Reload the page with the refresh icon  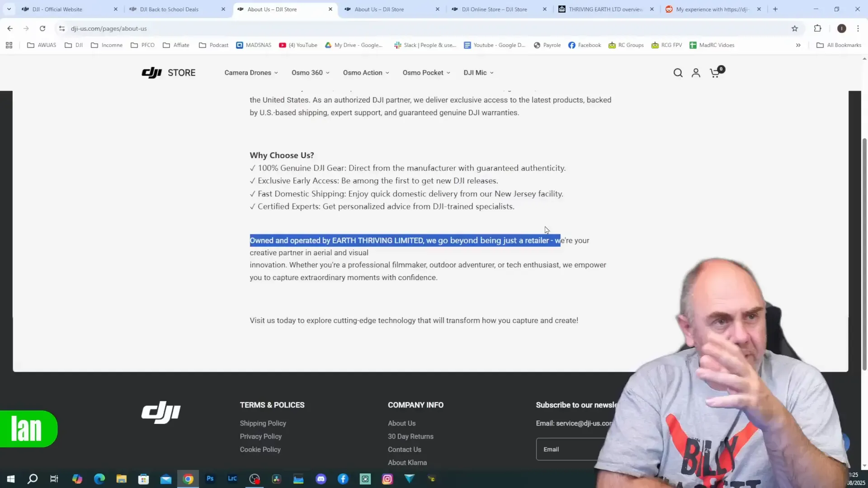point(42,28)
